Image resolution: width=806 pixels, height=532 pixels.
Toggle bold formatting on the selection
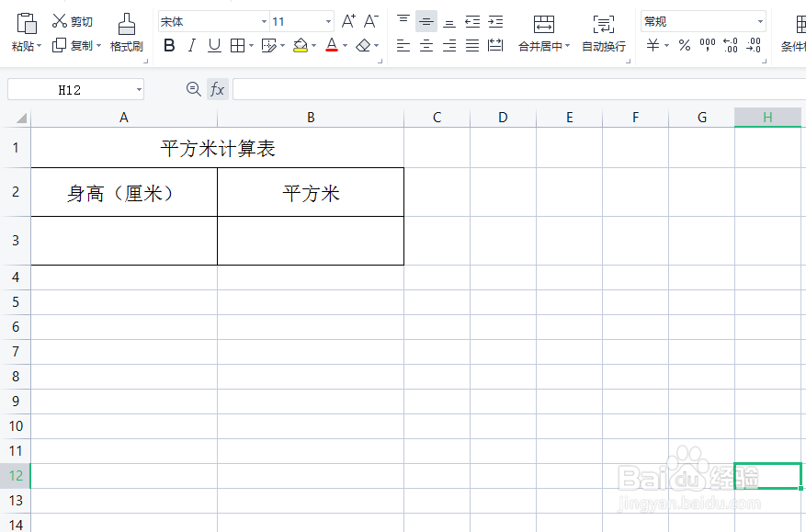pyautogui.click(x=170, y=45)
